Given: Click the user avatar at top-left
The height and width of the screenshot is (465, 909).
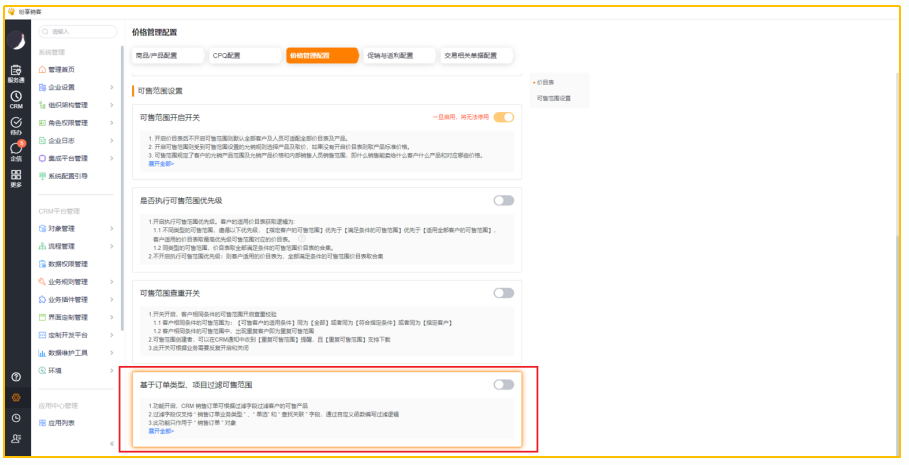Looking at the screenshot, I should coord(16,41).
